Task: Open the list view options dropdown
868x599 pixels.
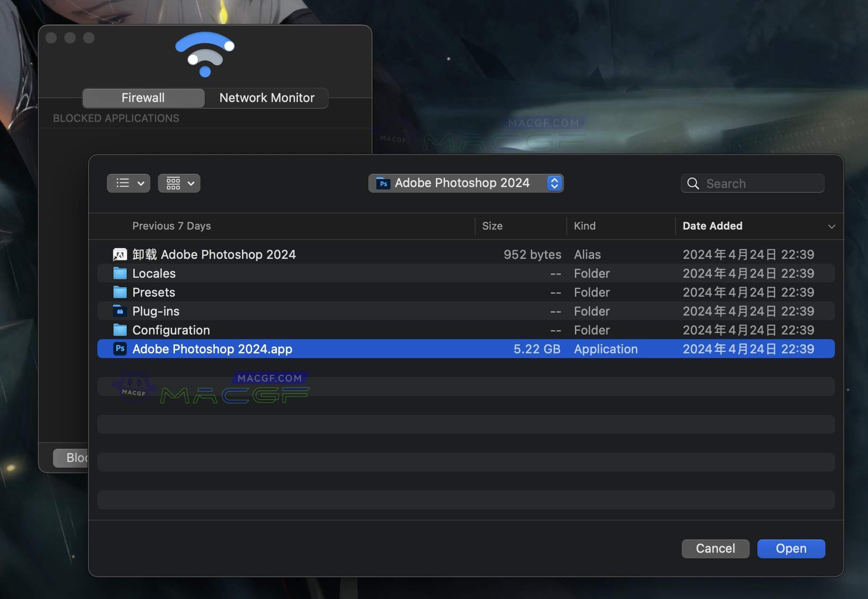Action: 129,183
